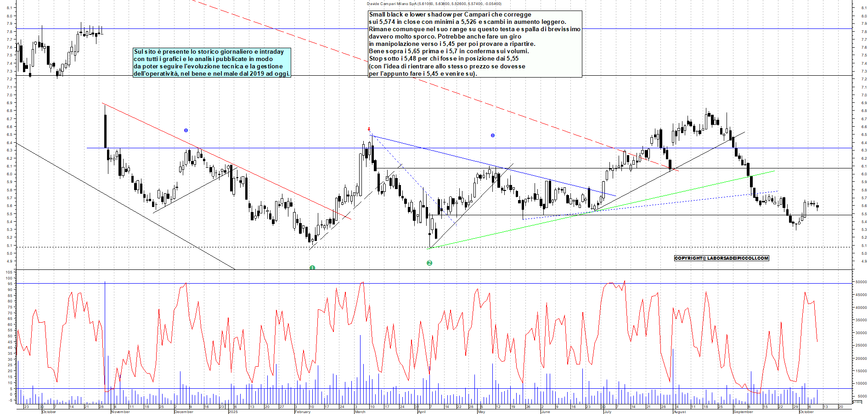Click the green circle marker numbered 1
The image size is (868, 414).
[x=312, y=268]
